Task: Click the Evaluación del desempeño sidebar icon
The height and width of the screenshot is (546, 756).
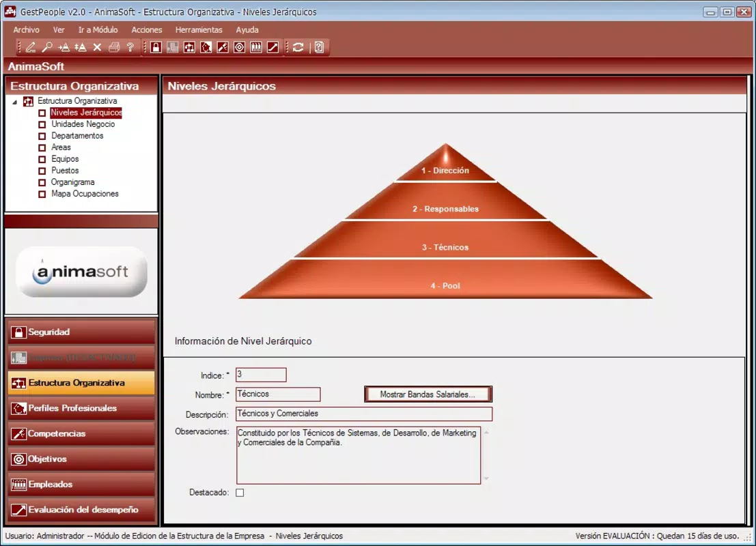Action: coord(18,510)
